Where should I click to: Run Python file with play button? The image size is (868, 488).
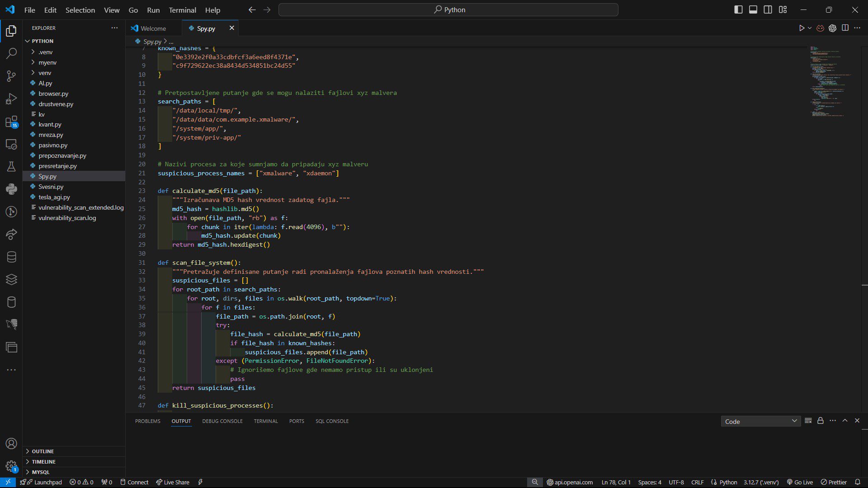click(801, 28)
